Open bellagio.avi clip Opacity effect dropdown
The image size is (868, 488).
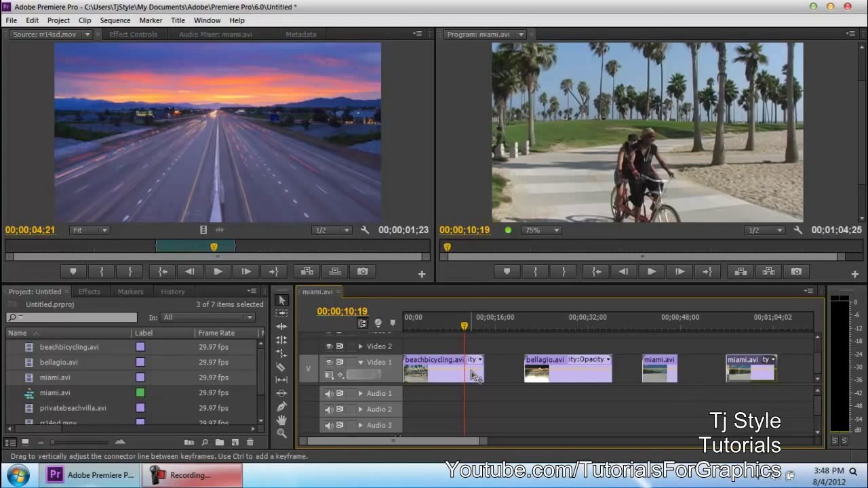pyautogui.click(x=608, y=359)
